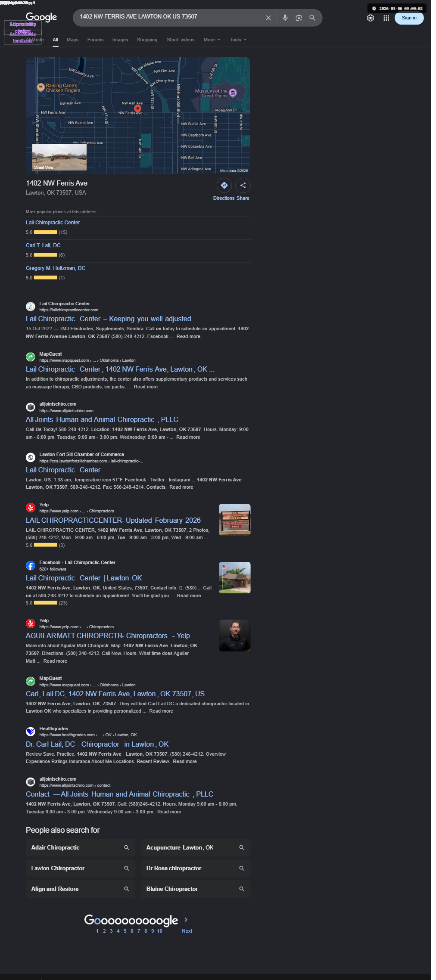Screen dimensions: 436x980
Task: Click the Share icon button
Action: pyautogui.click(x=243, y=185)
